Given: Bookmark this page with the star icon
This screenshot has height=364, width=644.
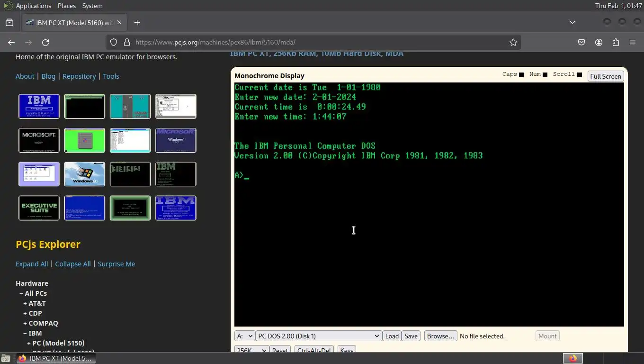Looking at the screenshot, I should (513, 42).
